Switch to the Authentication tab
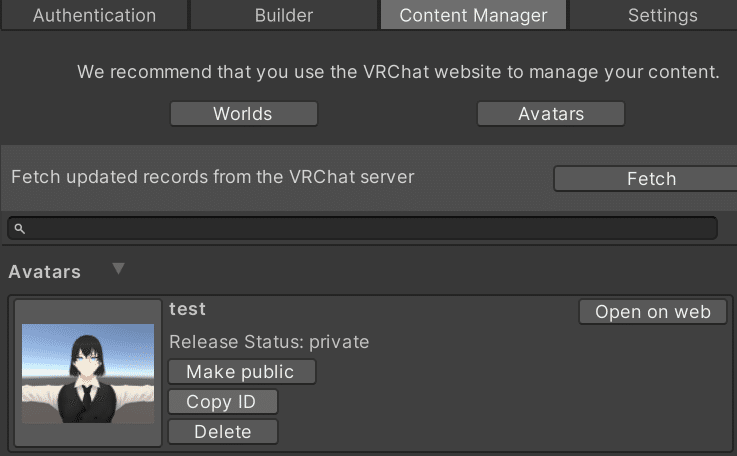737x456 pixels. (x=94, y=15)
